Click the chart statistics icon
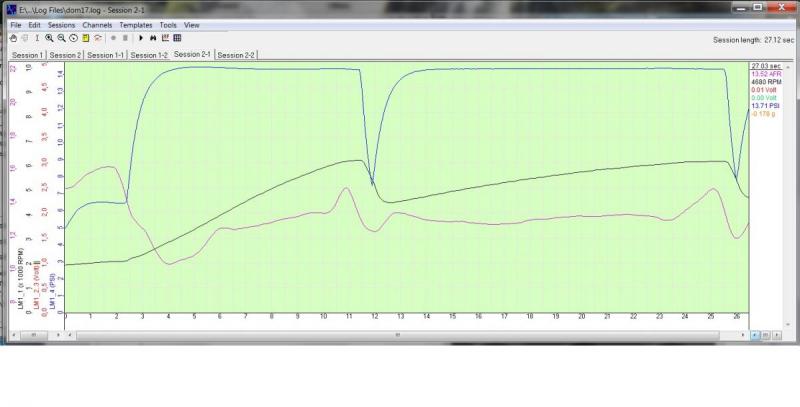Screen dimensions: 800x407 [165, 38]
